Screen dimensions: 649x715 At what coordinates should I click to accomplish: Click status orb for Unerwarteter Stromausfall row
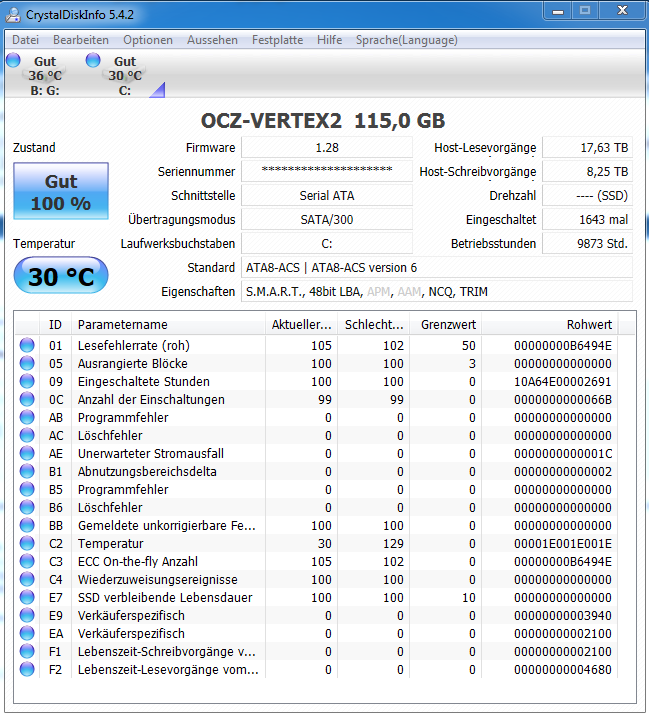point(27,453)
